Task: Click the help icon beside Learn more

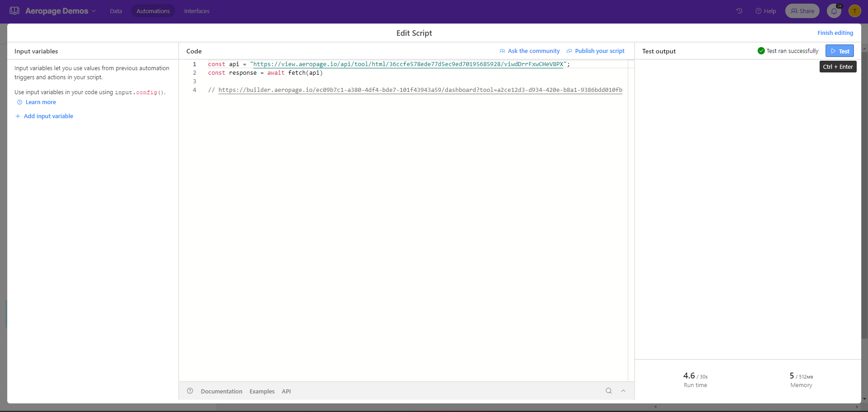Action: 19,102
